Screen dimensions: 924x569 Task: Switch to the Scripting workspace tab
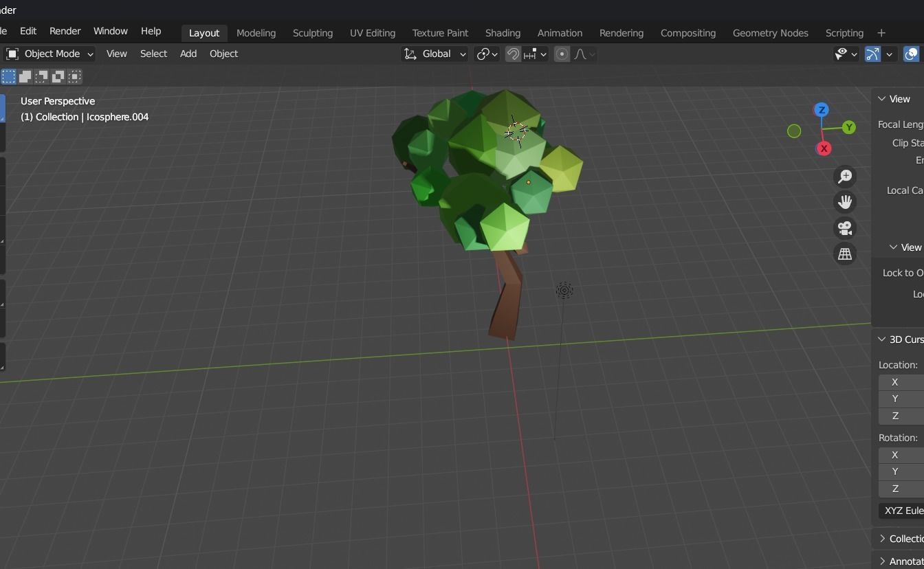[x=844, y=33]
